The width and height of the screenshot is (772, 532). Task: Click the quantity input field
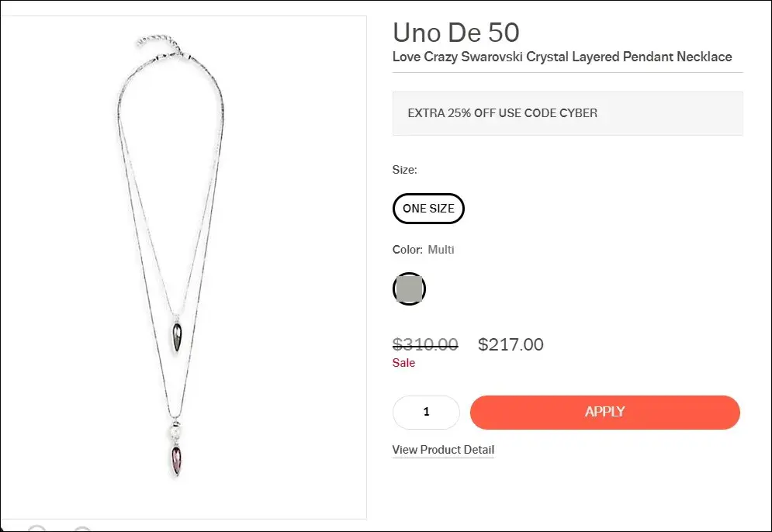(426, 412)
